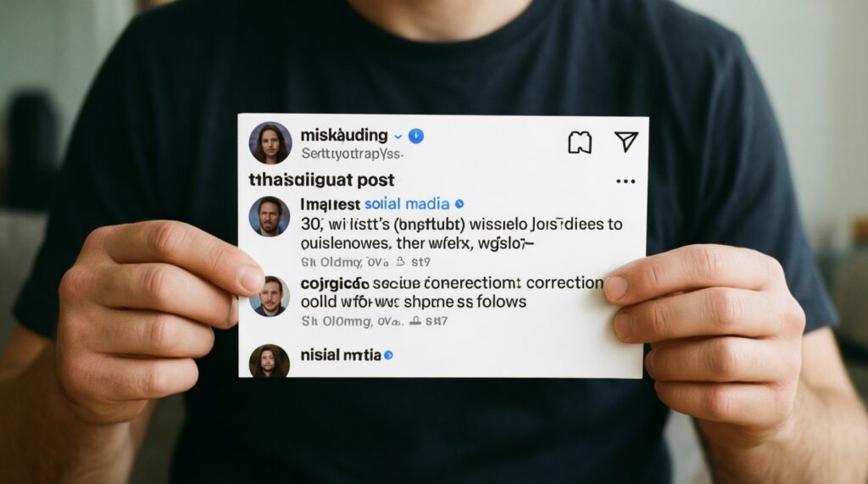The height and width of the screenshot is (484, 868).
Task: Open the long-haired avatar at the bottom
Action: pos(269,361)
